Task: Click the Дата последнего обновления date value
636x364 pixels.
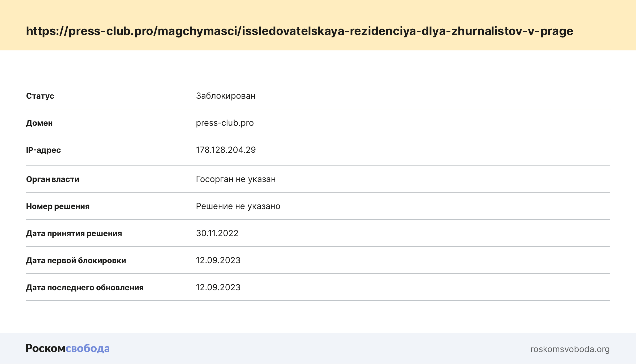Action: (218, 287)
